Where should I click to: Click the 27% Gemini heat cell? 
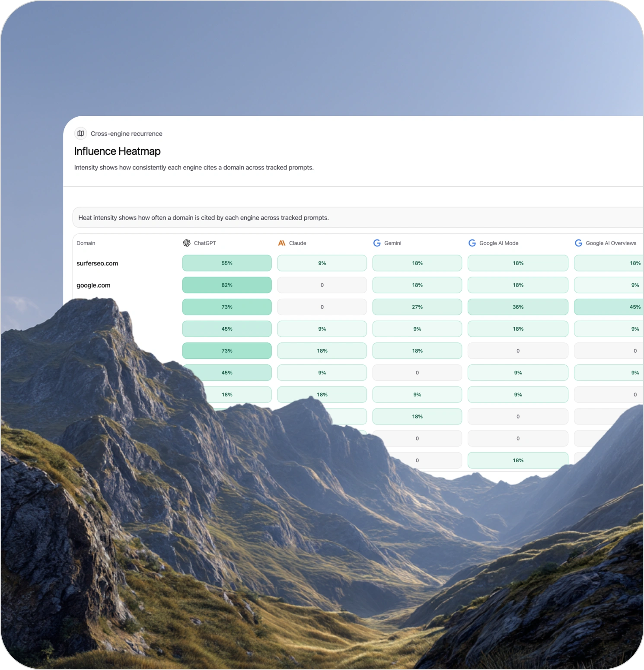tap(417, 307)
